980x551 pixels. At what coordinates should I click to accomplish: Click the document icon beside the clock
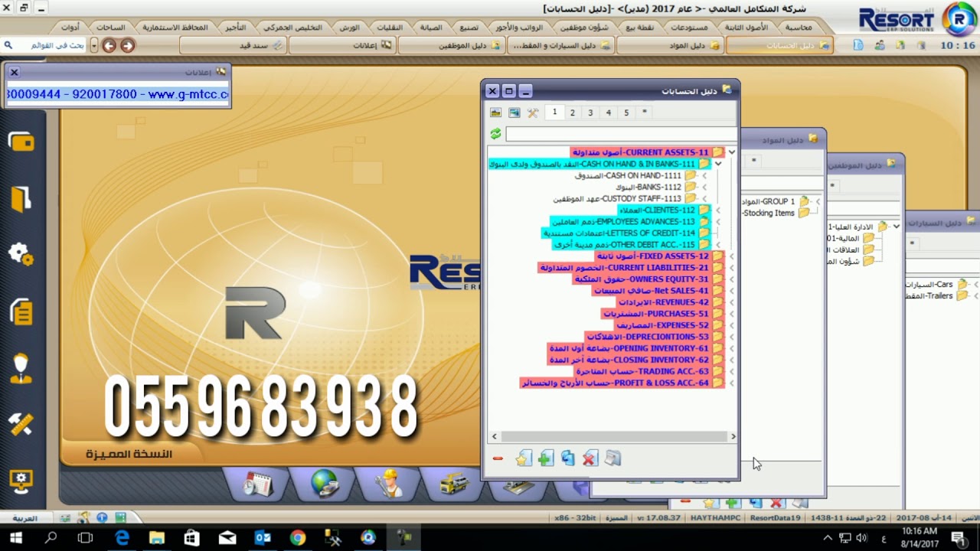858,45
